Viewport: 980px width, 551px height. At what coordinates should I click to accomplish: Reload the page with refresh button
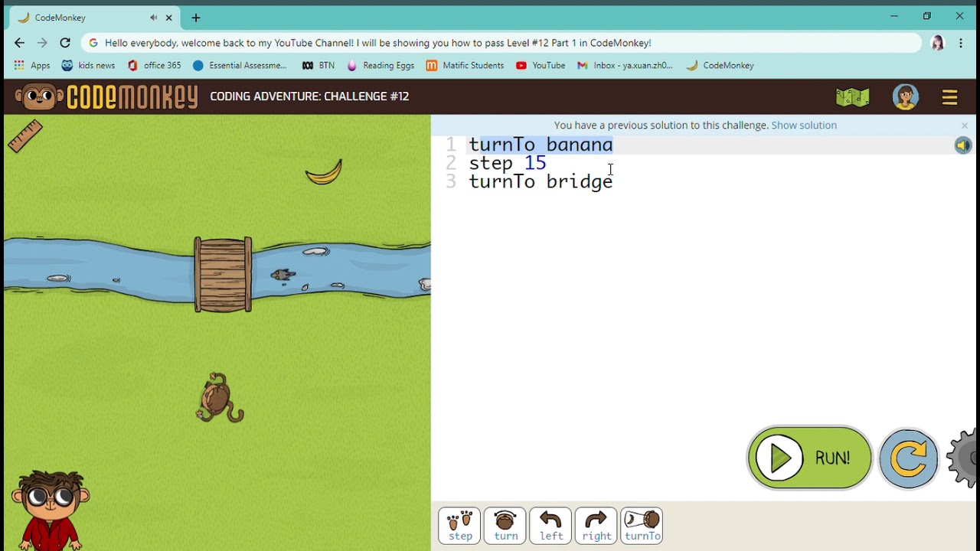pos(65,43)
